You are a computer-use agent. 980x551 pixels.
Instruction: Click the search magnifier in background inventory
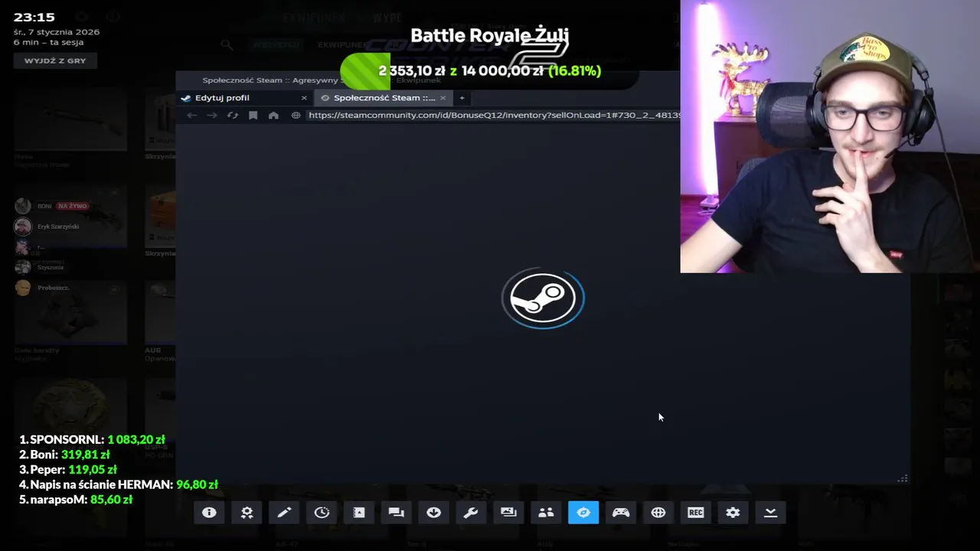tap(227, 45)
